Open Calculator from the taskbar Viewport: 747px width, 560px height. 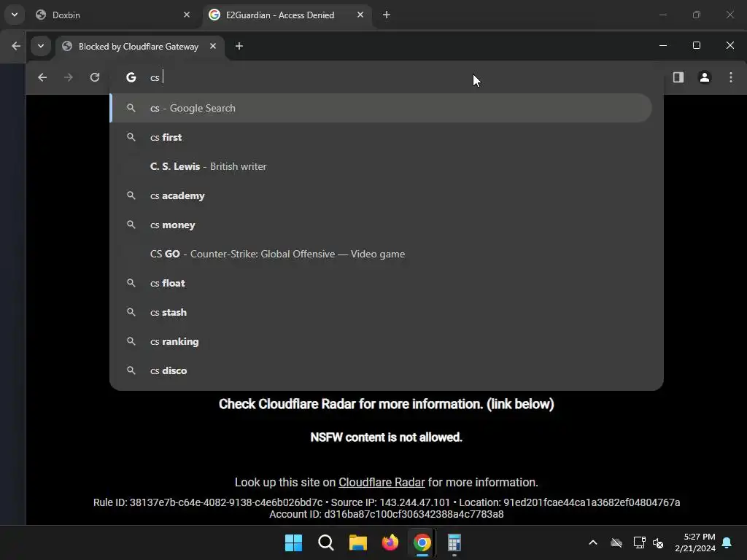point(454,542)
